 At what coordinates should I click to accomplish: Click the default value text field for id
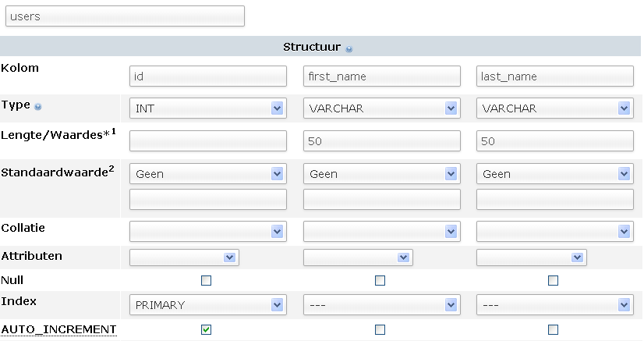point(208,200)
